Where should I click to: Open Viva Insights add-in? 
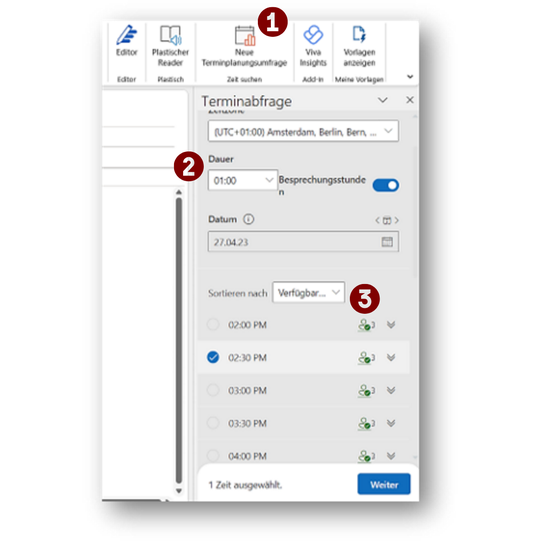click(x=313, y=46)
